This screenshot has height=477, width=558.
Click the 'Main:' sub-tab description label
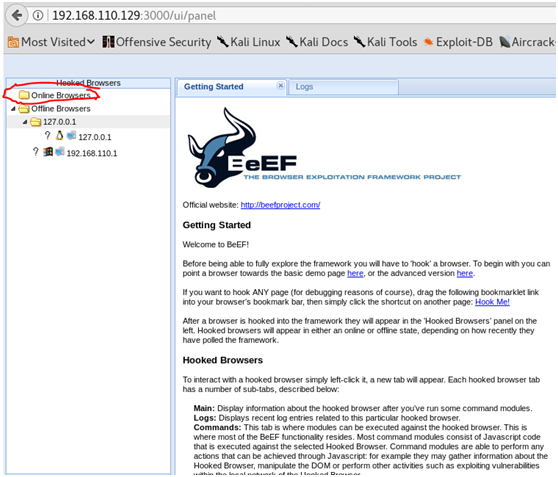click(x=204, y=408)
